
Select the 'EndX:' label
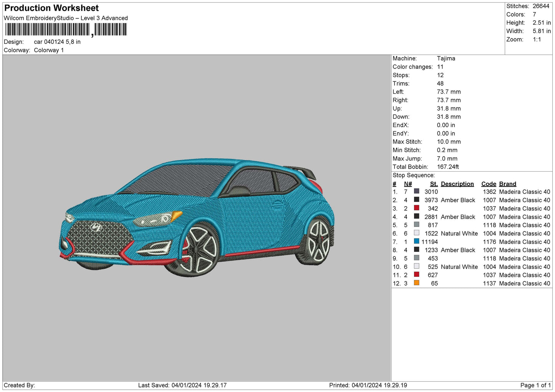tap(401, 125)
